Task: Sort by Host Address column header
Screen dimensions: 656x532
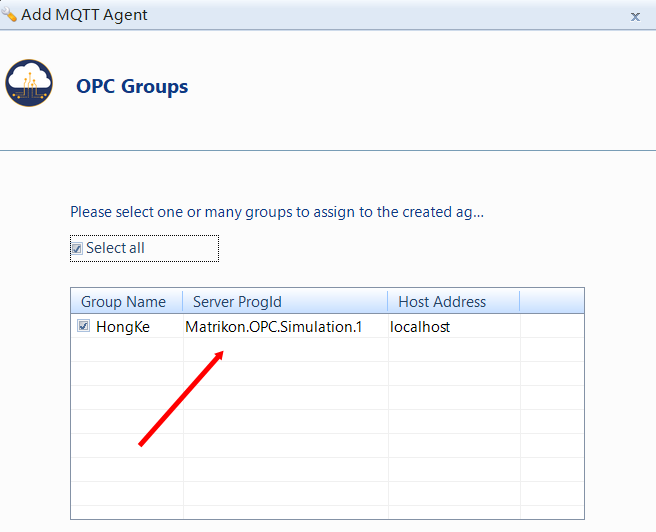Action: coord(454,302)
